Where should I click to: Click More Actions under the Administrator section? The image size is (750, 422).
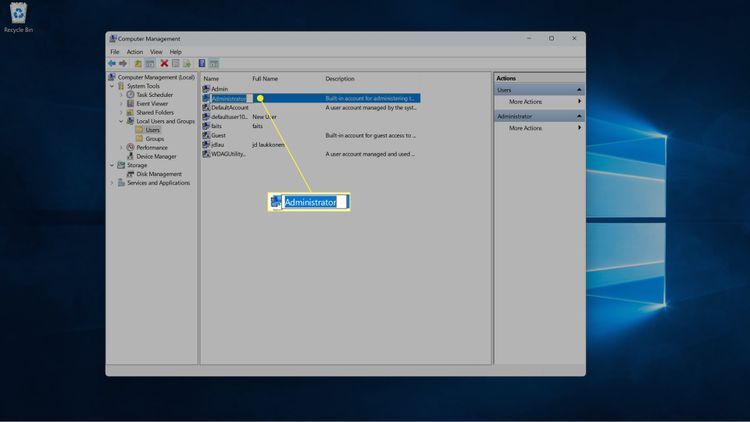(525, 128)
